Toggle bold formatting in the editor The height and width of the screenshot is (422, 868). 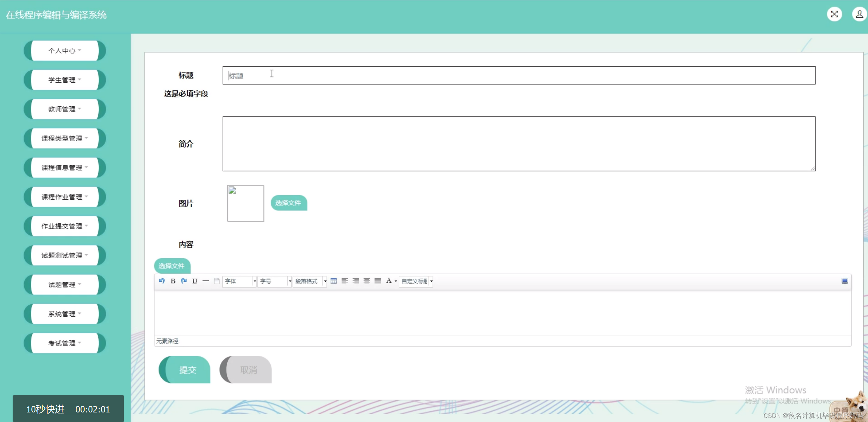point(173,281)
